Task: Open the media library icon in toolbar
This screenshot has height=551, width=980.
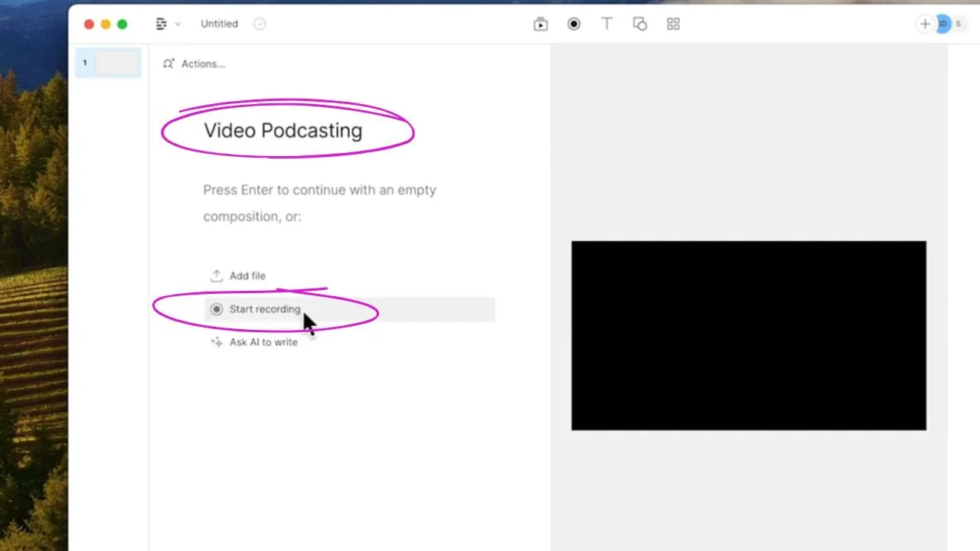Action: click(541, 24)
